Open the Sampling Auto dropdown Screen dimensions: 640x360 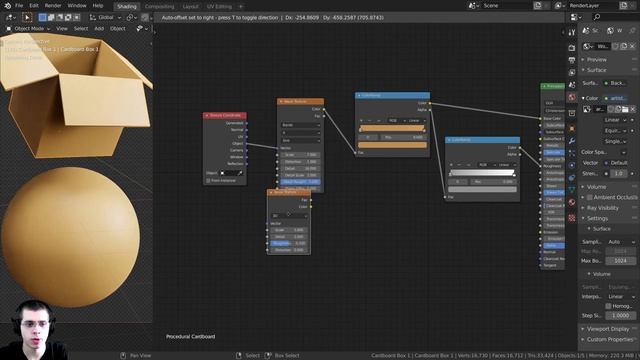pos(620,242)
